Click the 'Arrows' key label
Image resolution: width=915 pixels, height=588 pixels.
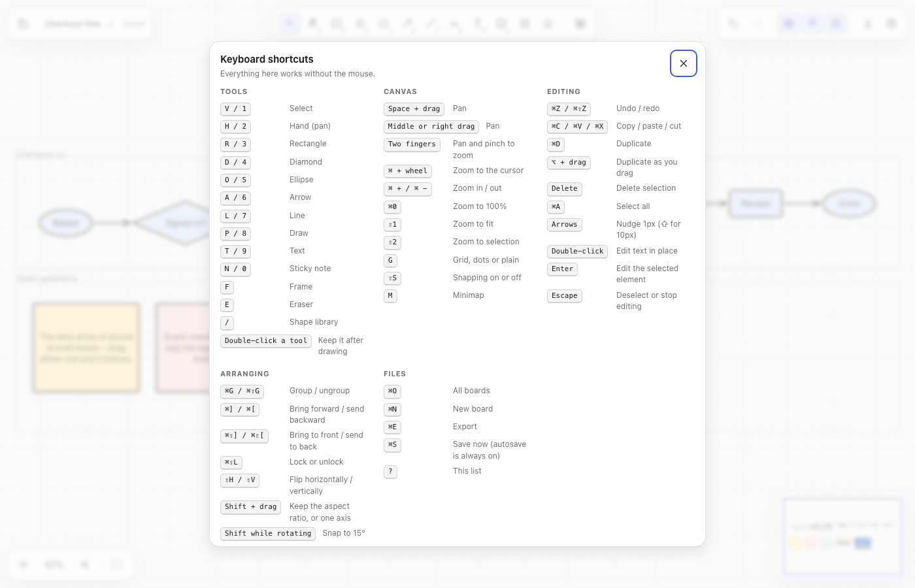coord(564,225)
